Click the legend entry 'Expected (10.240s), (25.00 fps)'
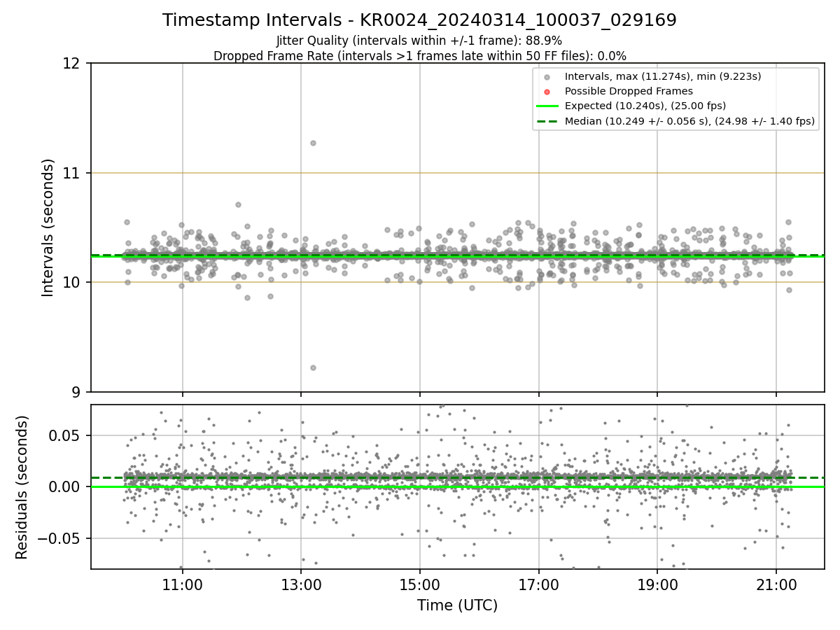 click(x=645, y=106)
